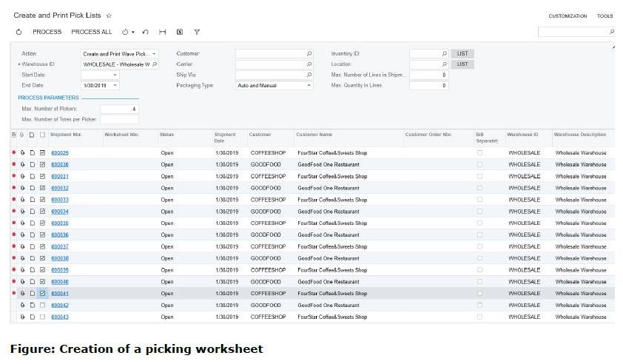This screenshot has height=364, width=623.
Task: Open Inventory ID lookup magnifier
Action: click(445, 54)
